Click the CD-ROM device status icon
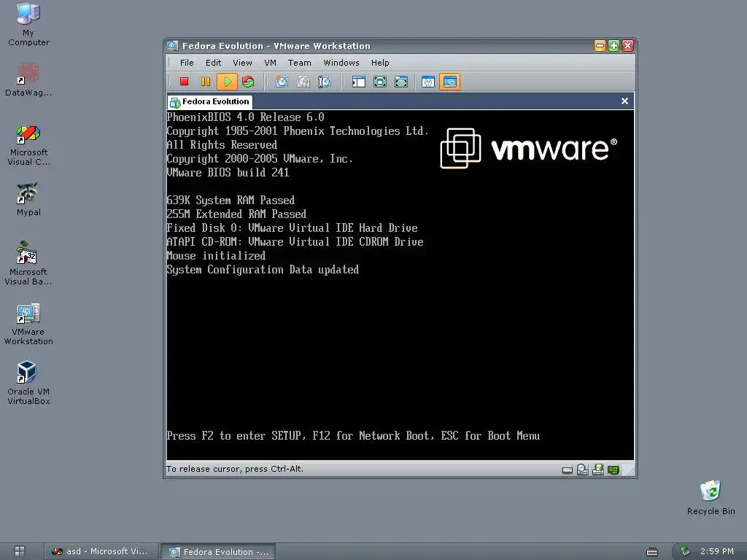The height and width of the screenshot is (560, 747). point(582,470)
